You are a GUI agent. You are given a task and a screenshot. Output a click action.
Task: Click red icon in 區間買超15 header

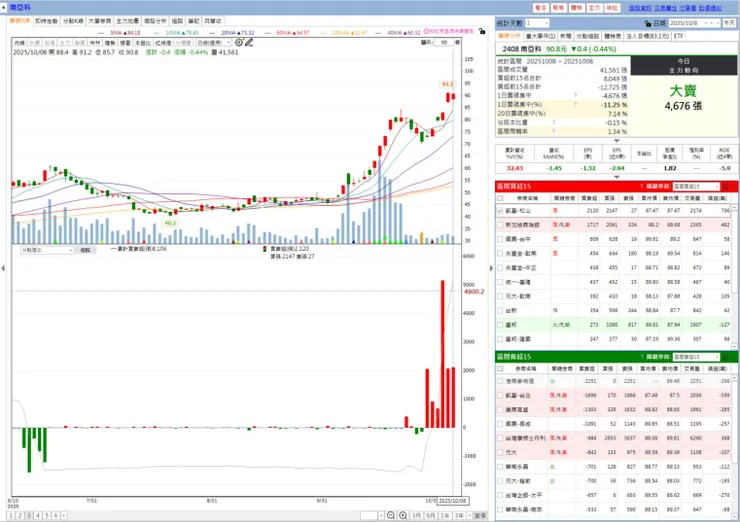(x=725, y=186)
